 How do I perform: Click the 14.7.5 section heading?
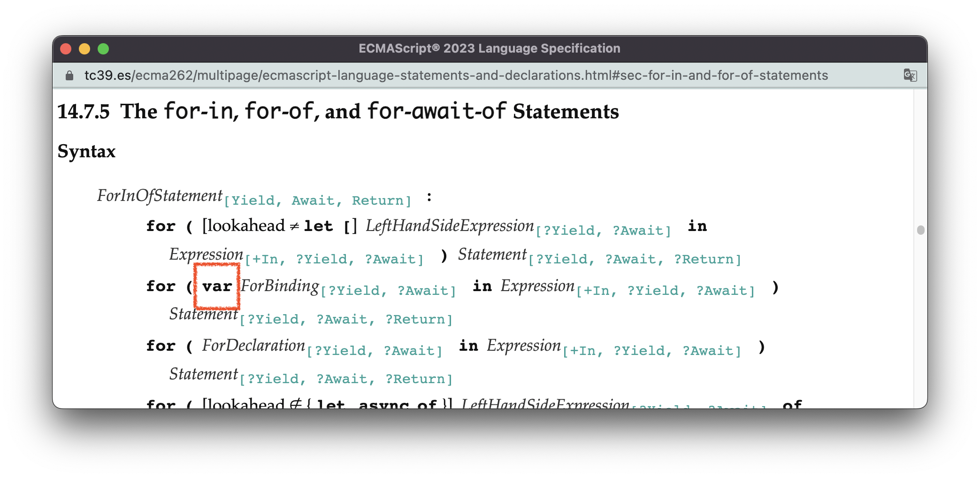[338, 112]
